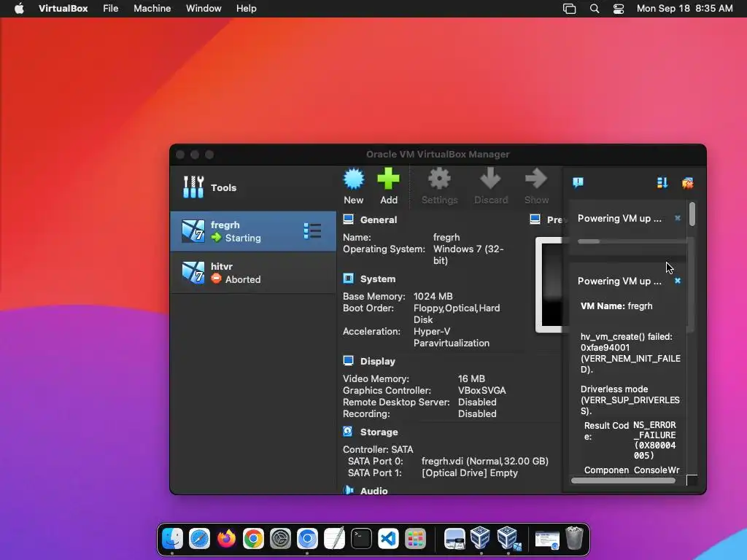This screenshot has height=560, width=747.
Task: Click the Spotlight search icon
Action: click(594, 9)
